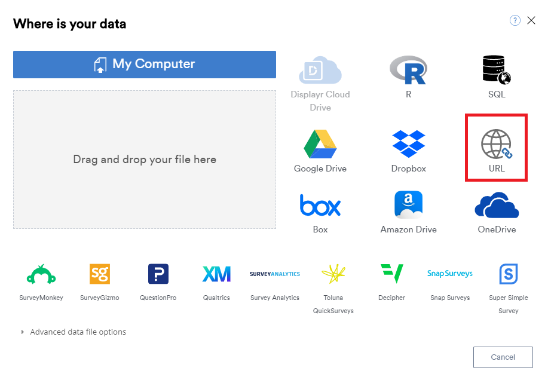This screenshot has width=551, height=392.
Task: Import data from Qualtrics
Action: 216,274
